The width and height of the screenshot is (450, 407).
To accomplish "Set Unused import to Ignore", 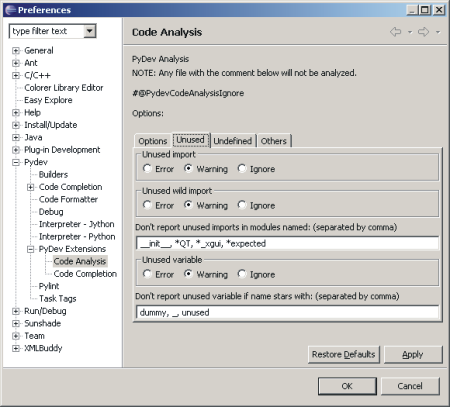I will [242, 169].
